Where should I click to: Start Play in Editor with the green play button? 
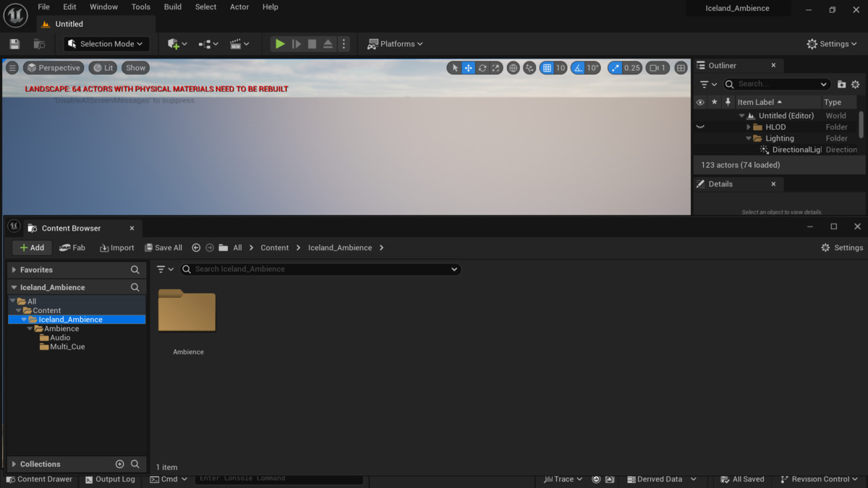click(x=279, y=44)
